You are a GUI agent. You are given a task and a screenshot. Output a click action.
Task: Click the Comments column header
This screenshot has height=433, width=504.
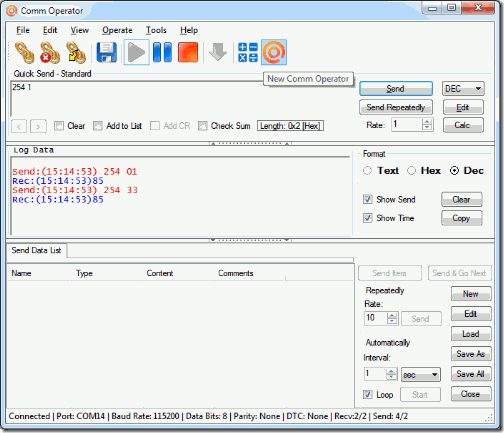tap(250, 273)
